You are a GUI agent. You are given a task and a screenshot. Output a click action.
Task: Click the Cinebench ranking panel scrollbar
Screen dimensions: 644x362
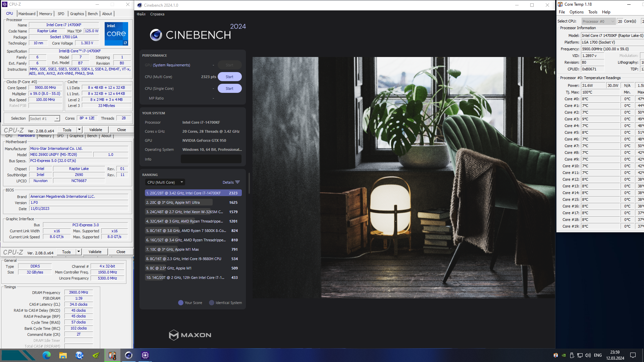point(249,183)
